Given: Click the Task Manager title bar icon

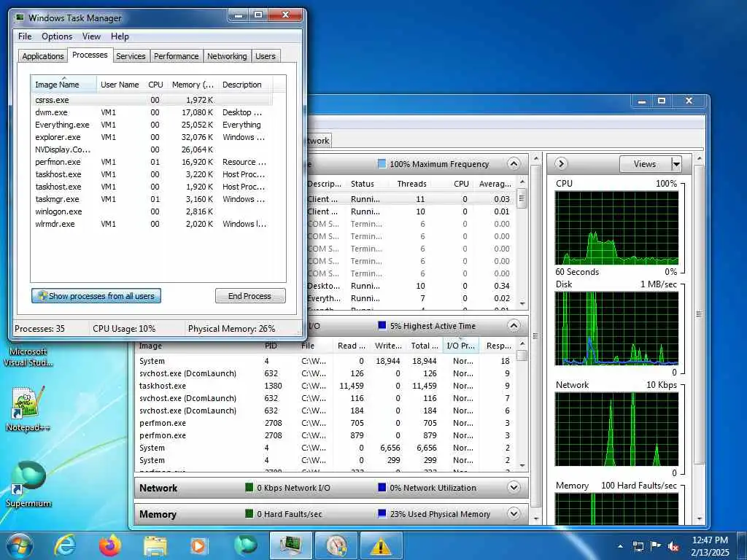Looking at the screenshot, I should (20, 17).
